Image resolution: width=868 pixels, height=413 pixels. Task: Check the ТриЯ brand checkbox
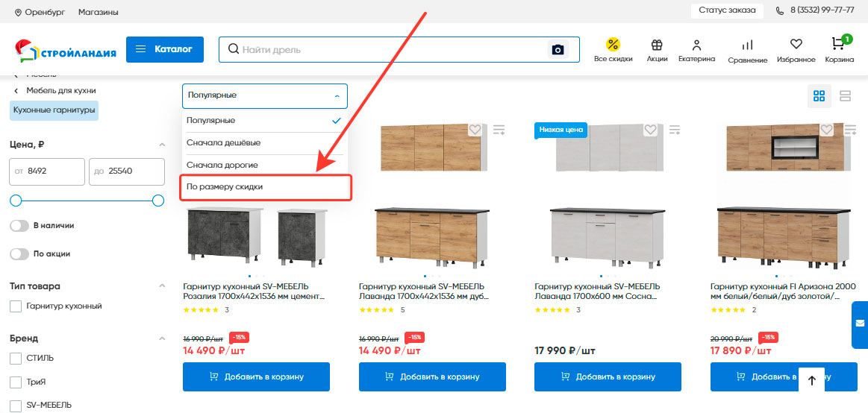tap(16, 382)
